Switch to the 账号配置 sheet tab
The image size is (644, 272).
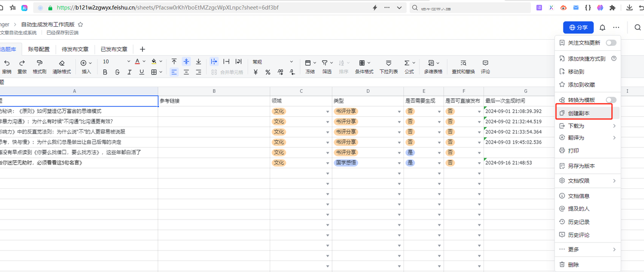39,49
